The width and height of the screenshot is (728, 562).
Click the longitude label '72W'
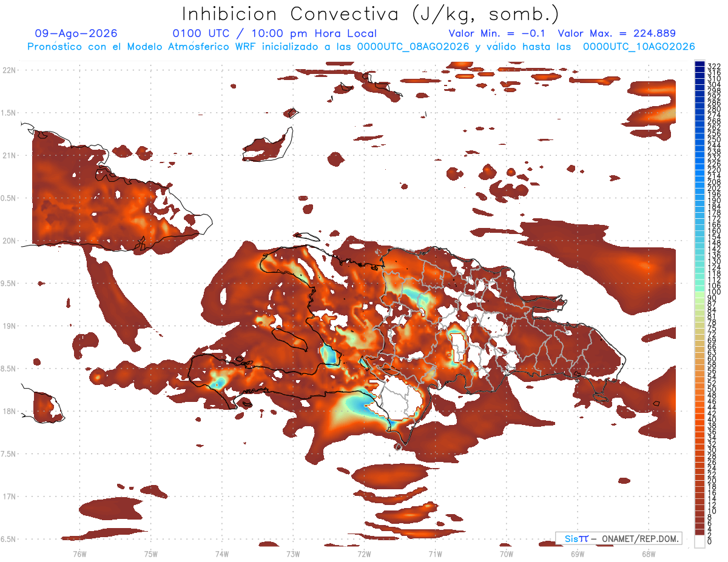[364, 554]
